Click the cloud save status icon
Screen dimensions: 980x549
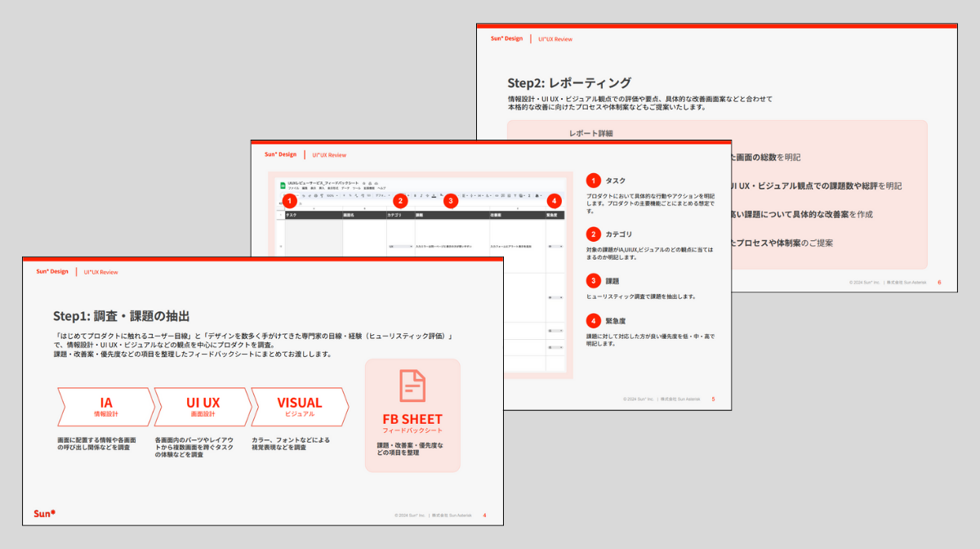[x=376, y=183]
